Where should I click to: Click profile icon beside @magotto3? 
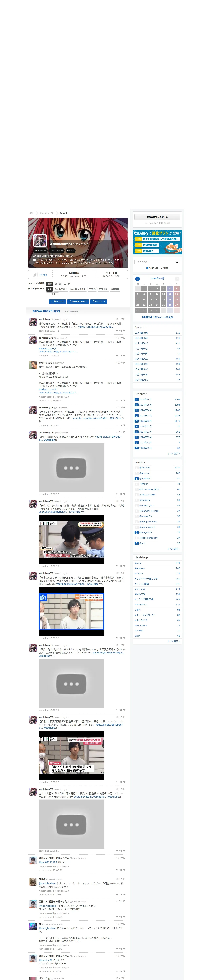(136, 532)
